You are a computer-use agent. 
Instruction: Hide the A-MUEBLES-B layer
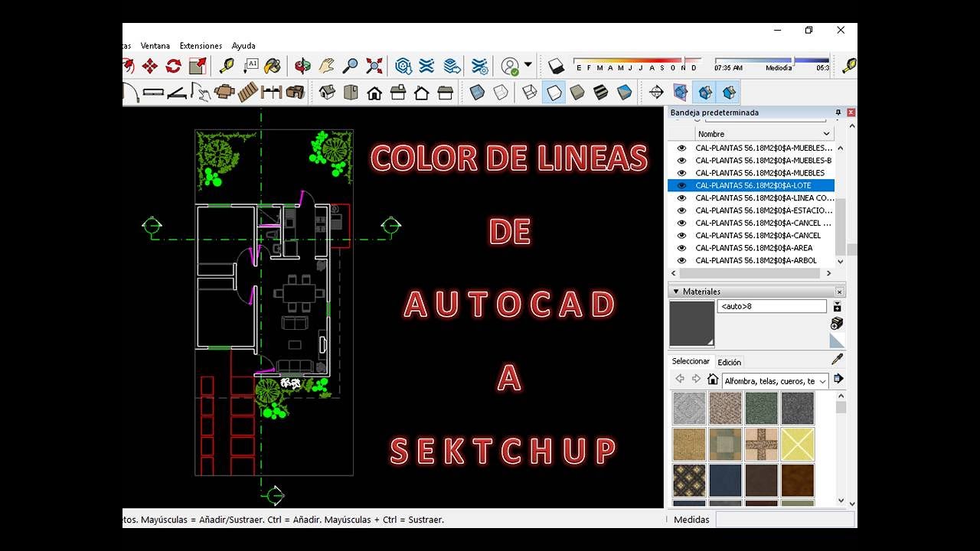681,161
